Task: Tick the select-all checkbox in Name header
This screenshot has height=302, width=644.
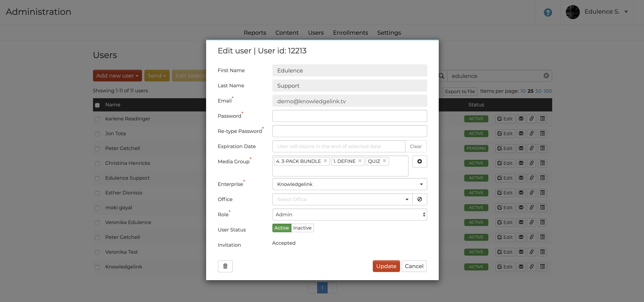Action: coord(97,105)
